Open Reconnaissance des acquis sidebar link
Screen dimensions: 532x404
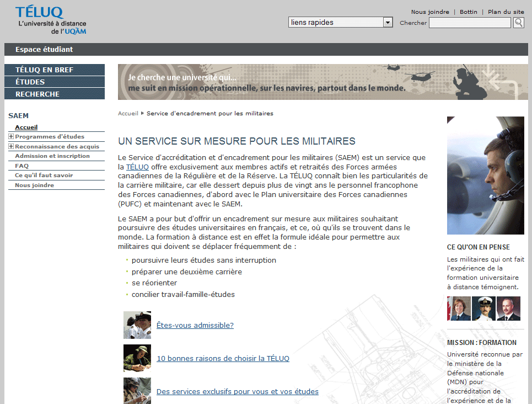click(x=57, y=146)
